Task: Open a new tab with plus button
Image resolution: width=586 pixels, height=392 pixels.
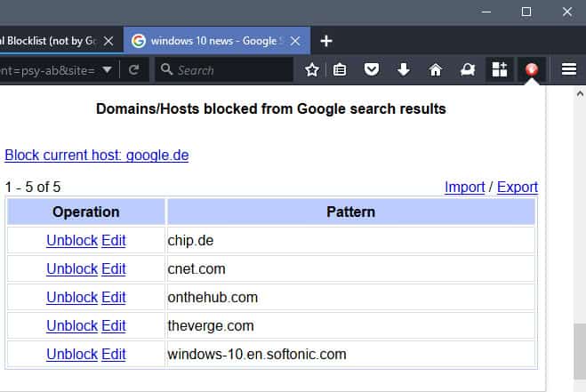Action: (x=325, y=41)
